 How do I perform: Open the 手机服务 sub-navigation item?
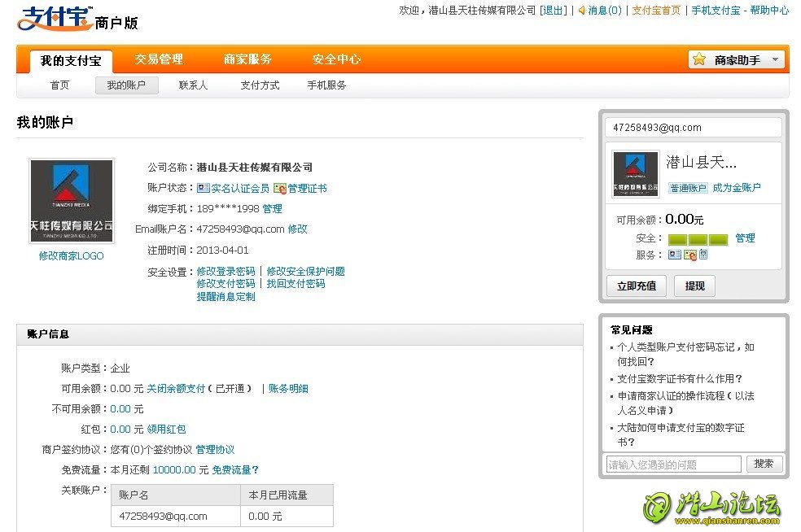pyautogui.click(x=327, y=85)
